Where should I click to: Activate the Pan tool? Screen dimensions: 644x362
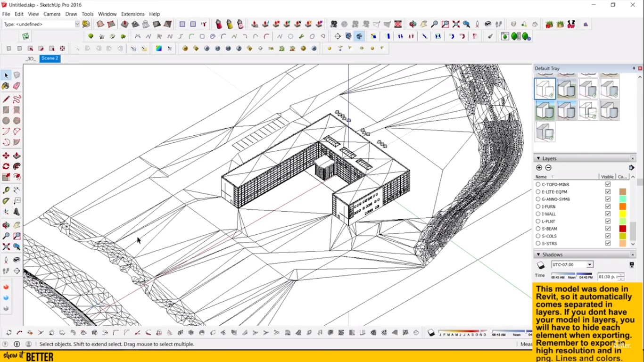(17, 225)
